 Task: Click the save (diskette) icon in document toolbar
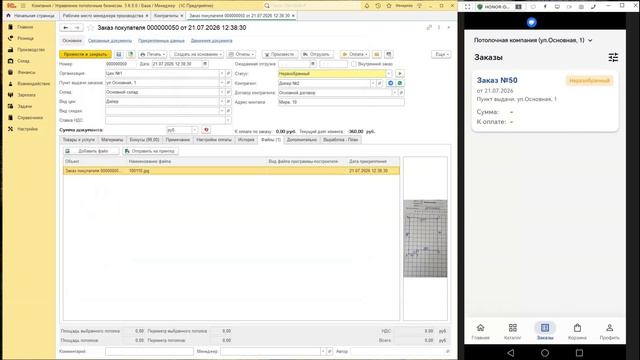119,54
